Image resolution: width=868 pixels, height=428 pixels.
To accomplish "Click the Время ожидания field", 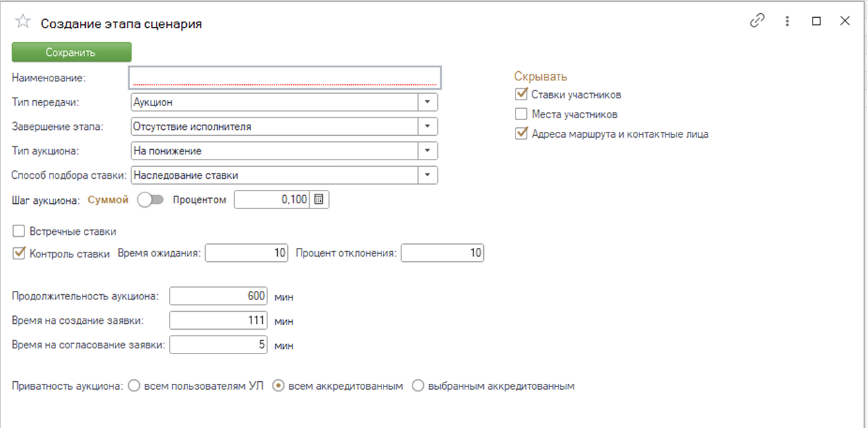I will pyautogui.click(x=247, y=253).
